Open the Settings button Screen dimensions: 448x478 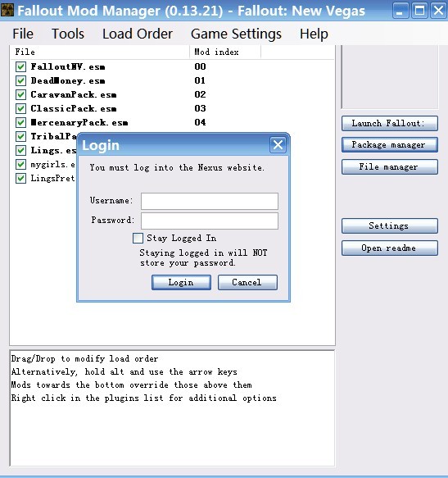(x=390, y=226)
